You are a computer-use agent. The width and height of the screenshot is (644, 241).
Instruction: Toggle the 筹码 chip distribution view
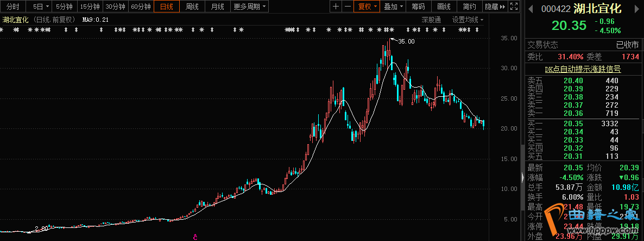pos(418,7)
